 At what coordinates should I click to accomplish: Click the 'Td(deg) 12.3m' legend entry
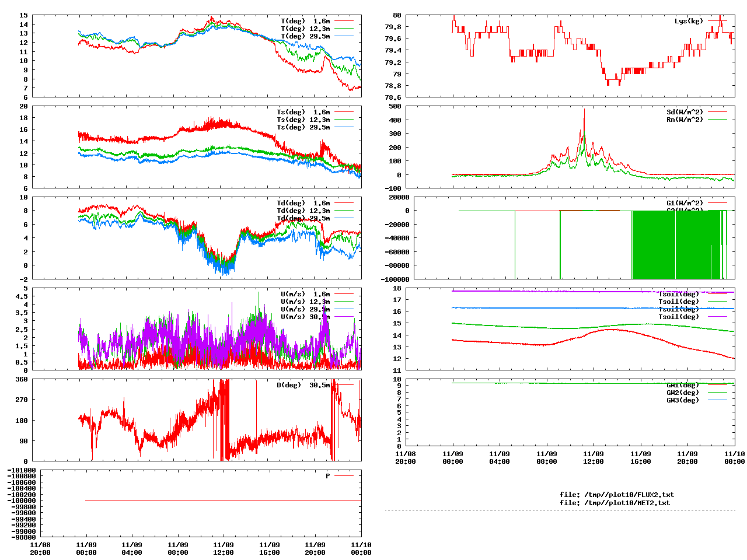point(303,211)
